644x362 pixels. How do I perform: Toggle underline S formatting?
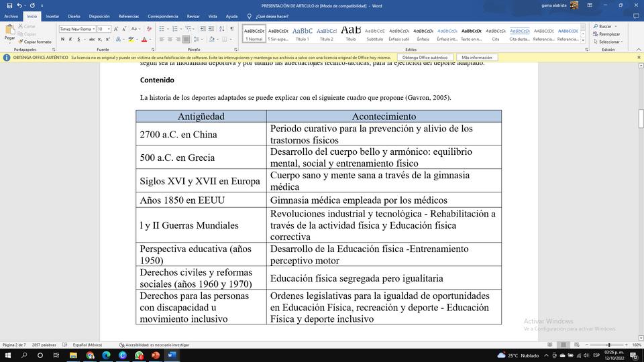coord(78,40)
